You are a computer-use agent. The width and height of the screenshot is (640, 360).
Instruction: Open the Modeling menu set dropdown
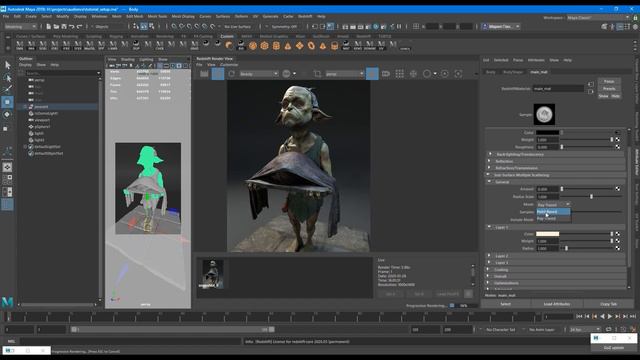click(x=20, y=27)
